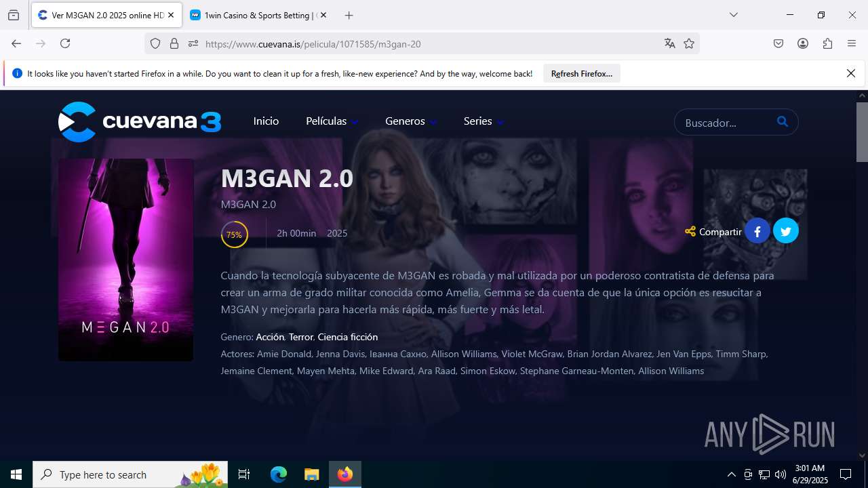Switch to the M3GAN 2.0 tab

click(106, 15)
